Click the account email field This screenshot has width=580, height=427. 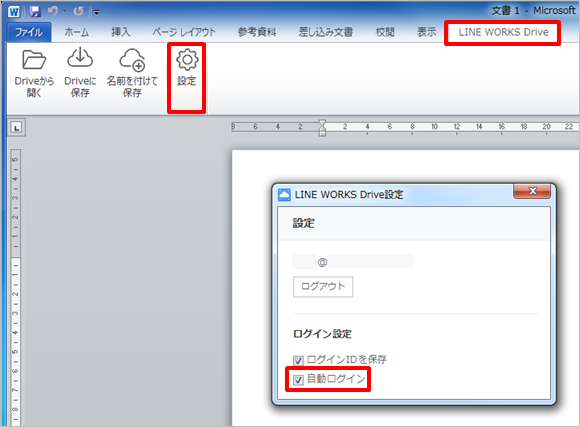(x=353, y=262)
